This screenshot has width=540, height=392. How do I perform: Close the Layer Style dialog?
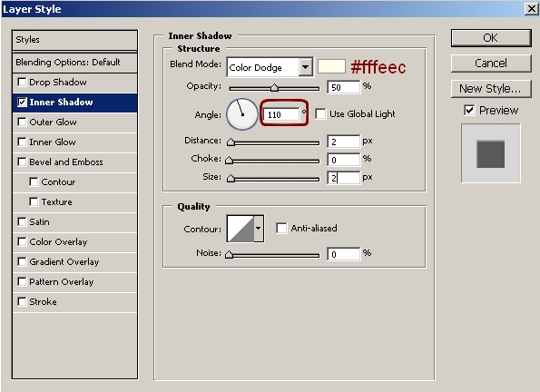pos(532,8)
